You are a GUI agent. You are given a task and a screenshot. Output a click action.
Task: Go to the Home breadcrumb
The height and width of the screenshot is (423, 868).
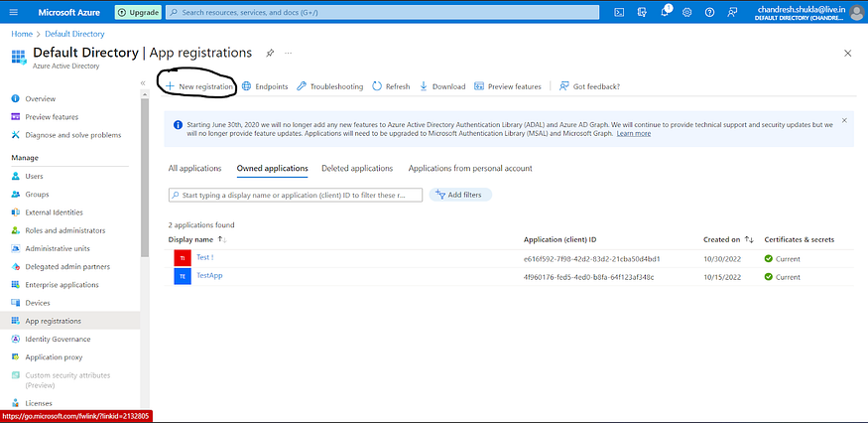pos(22,34)
